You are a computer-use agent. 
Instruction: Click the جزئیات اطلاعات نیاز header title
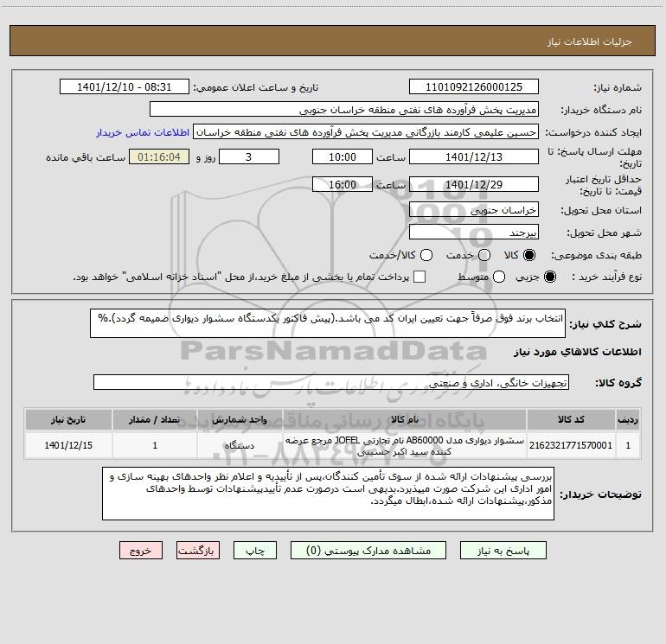point(590,41)
